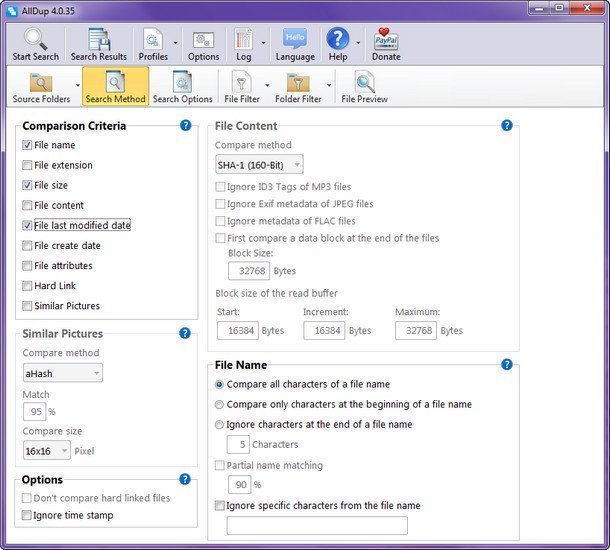Click the PayPal Donate icon
This screenshot has height=550, width=610.
tap(386, 39)
